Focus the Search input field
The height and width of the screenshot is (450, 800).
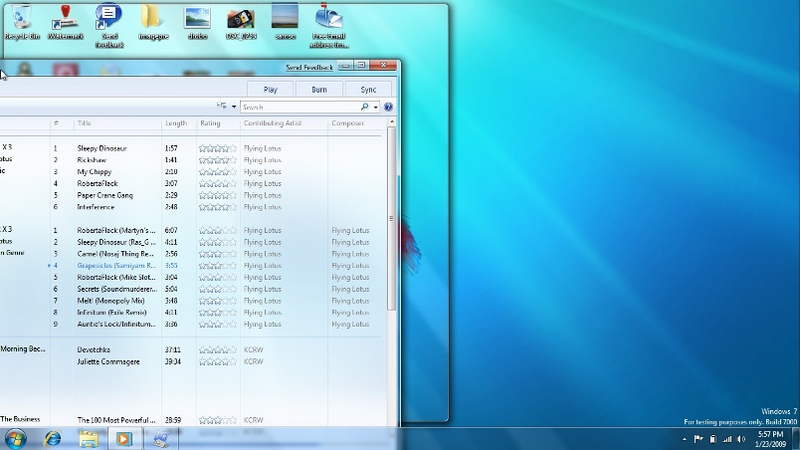(x=299, y=107)
